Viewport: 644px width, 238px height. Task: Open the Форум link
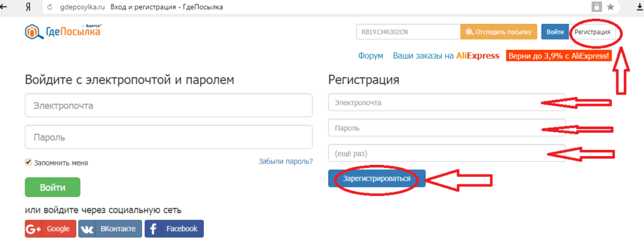point(370,55)
